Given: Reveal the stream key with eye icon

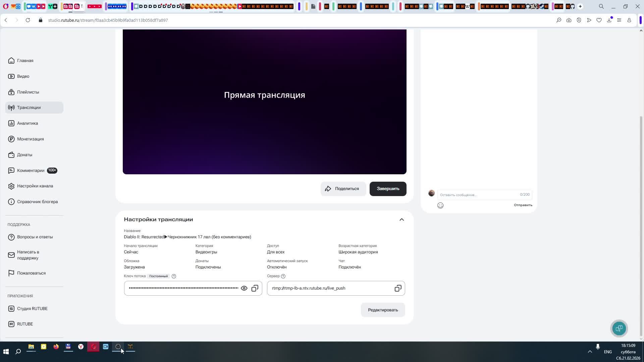Looking at the screenshot, I should tap(244, 288).
